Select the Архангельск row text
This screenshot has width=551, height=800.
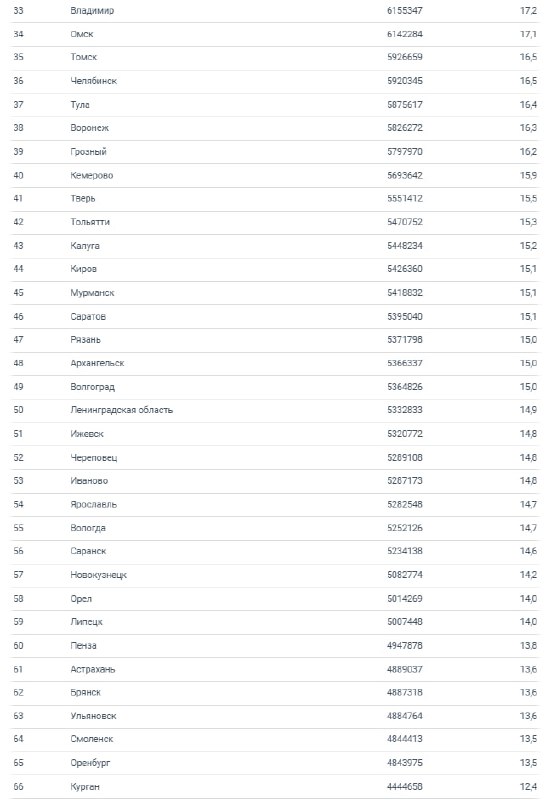pos(97,363)
